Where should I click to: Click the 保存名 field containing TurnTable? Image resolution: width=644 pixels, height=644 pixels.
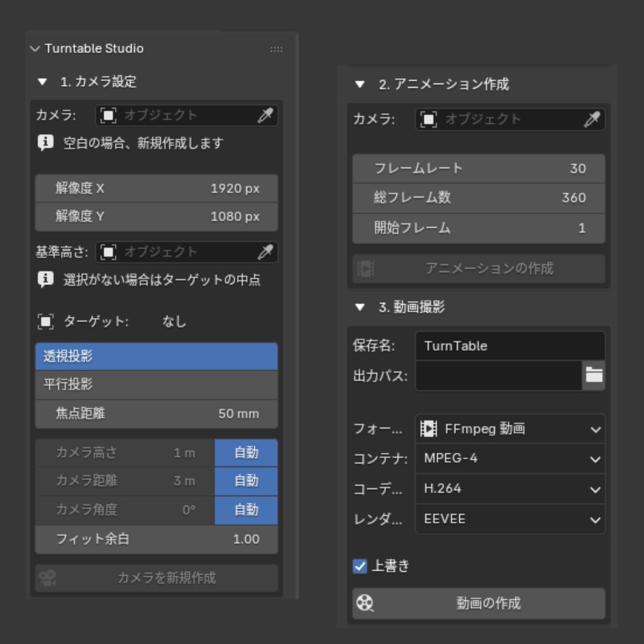(x=509, y=345)
